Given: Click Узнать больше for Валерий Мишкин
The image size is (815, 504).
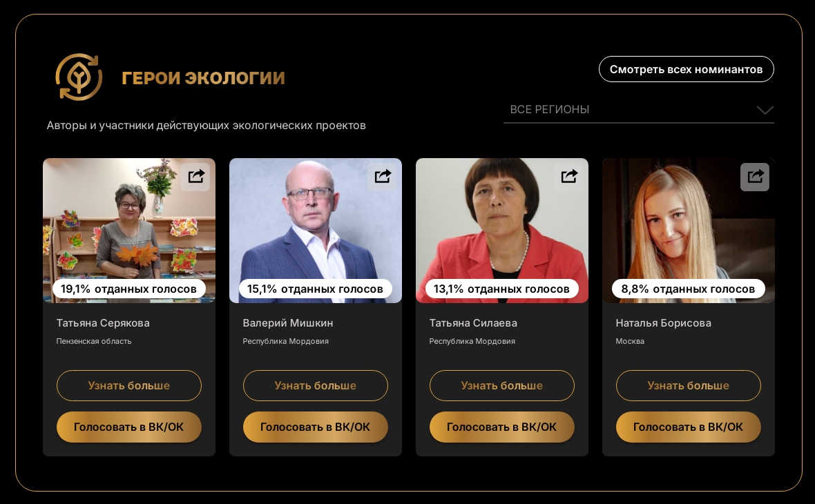Looking at the screenshot, I should point(316,385).
